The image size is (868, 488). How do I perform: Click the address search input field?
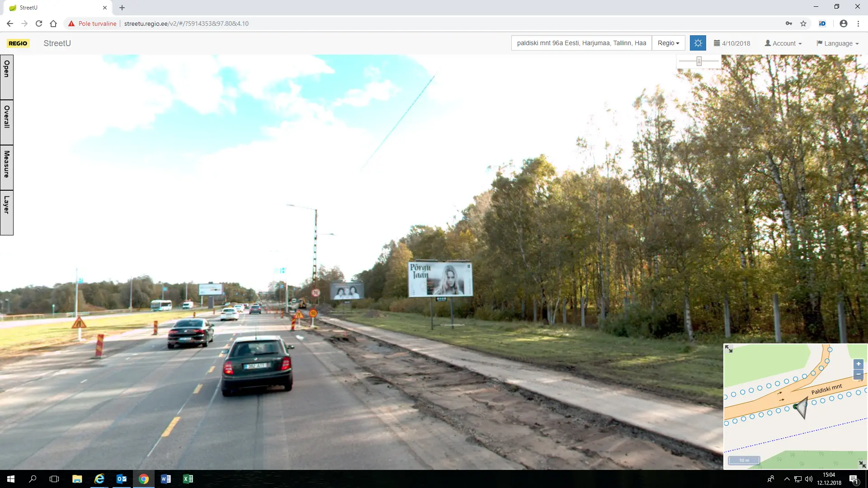point(581,43)
